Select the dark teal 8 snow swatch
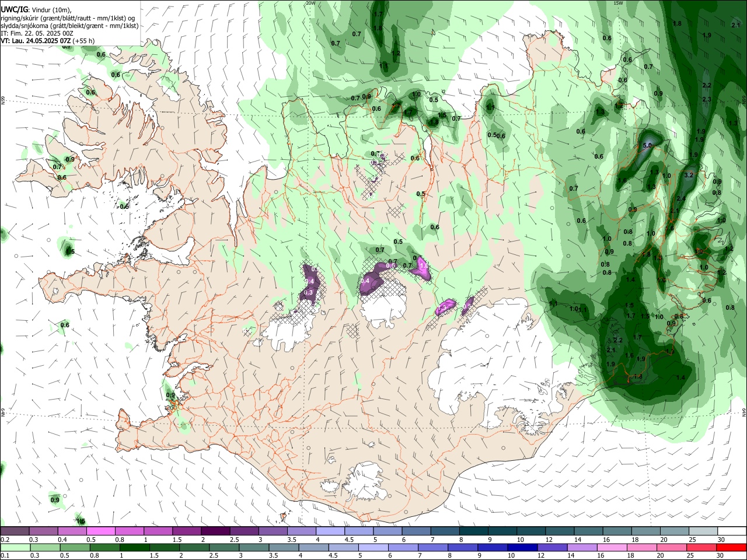Image resolution: width=747 pixels, height=560 pixels. pyautogui.click(x=474, y=531)
